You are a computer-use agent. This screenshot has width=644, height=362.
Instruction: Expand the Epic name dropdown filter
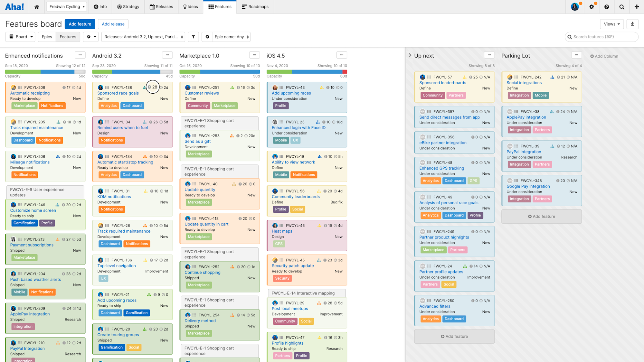[x=232, y=37]
